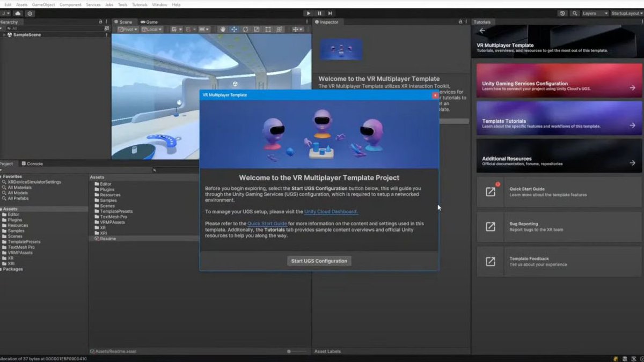Click the Step frame playback button
The height and width of the screenshot is (362, 644).
coord(330,13)
